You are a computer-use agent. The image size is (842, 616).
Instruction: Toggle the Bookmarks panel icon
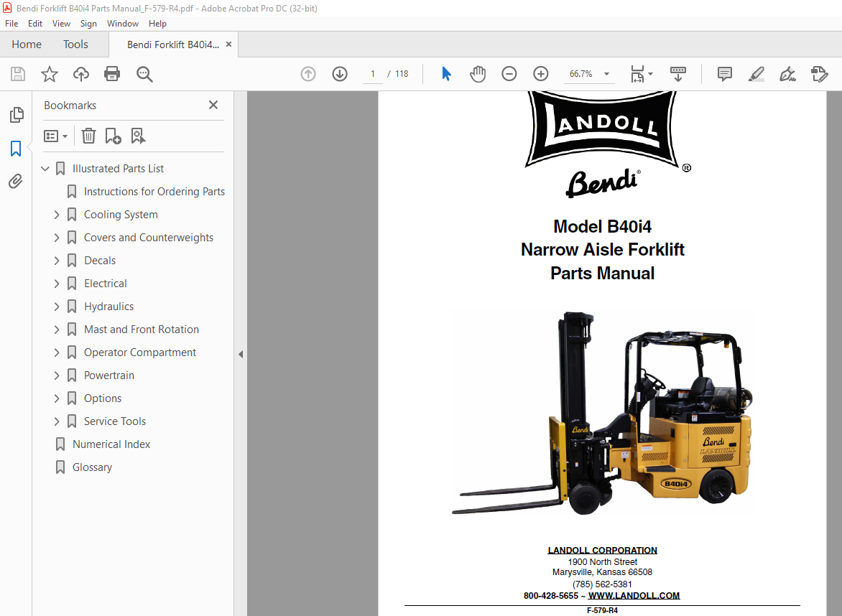click(x=16, y=149)
